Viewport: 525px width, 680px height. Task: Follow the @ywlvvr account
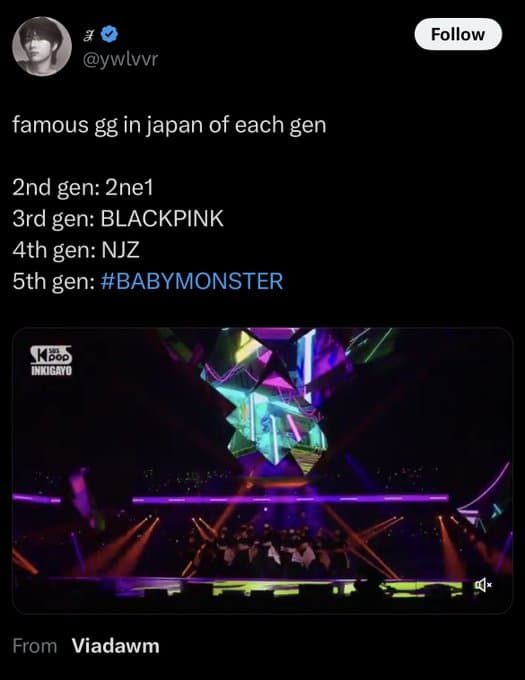pos(458,34)
